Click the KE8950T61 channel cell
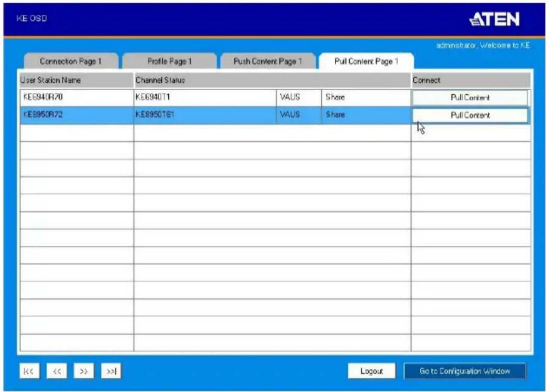546x392 pixels. [x=205, y=115]
